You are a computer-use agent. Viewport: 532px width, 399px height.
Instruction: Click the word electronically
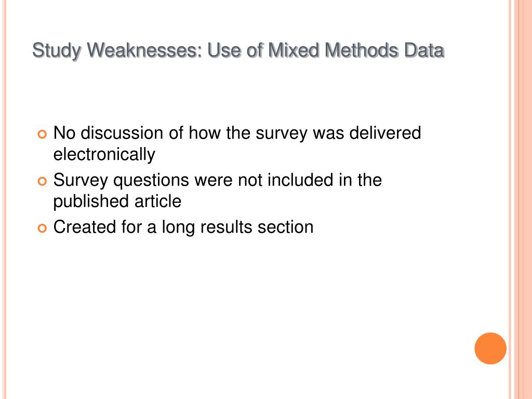tap(104, 154)
